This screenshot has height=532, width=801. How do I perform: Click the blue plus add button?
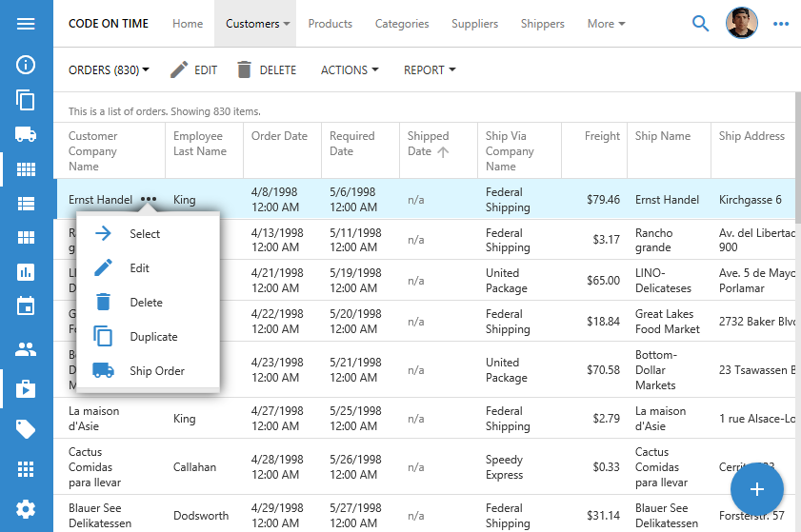757,489
